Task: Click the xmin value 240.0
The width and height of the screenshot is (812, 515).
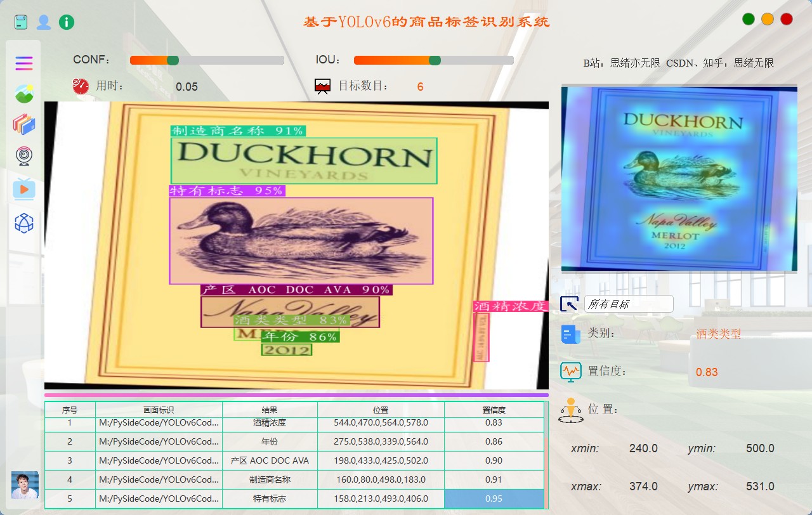Action: [643, 448]
